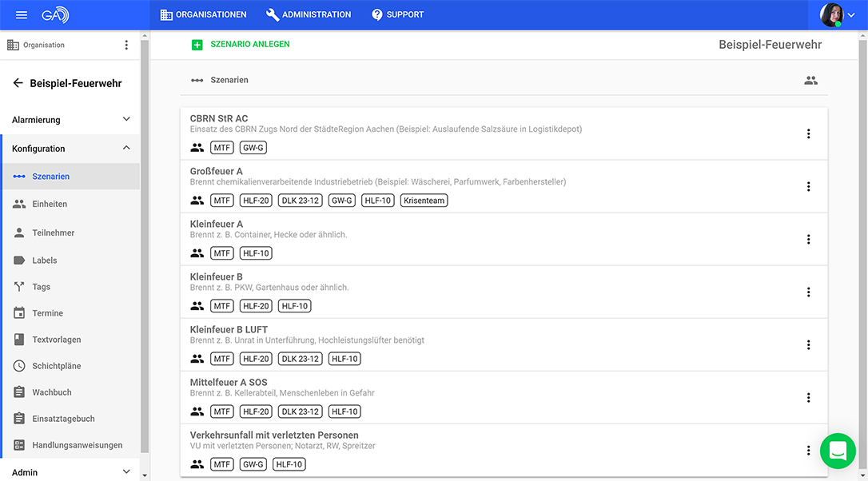
Task: Open three-dot menu for Mittelfeuer A SOS
Action: [808, 398]
